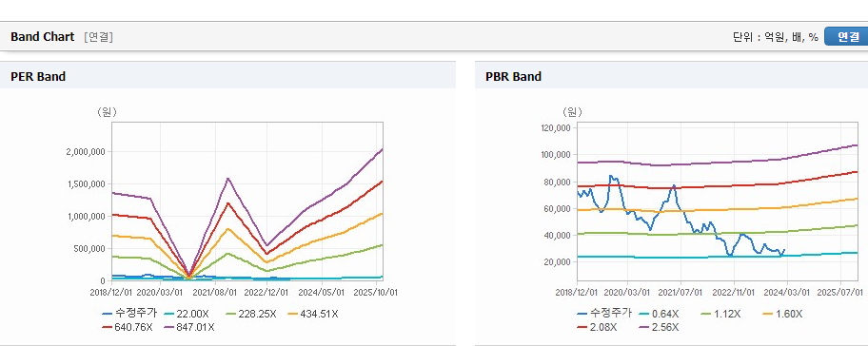Toggle the 640.76X legend series
The height and width of the screenshot is (346, 868).
tap(127, 327)
